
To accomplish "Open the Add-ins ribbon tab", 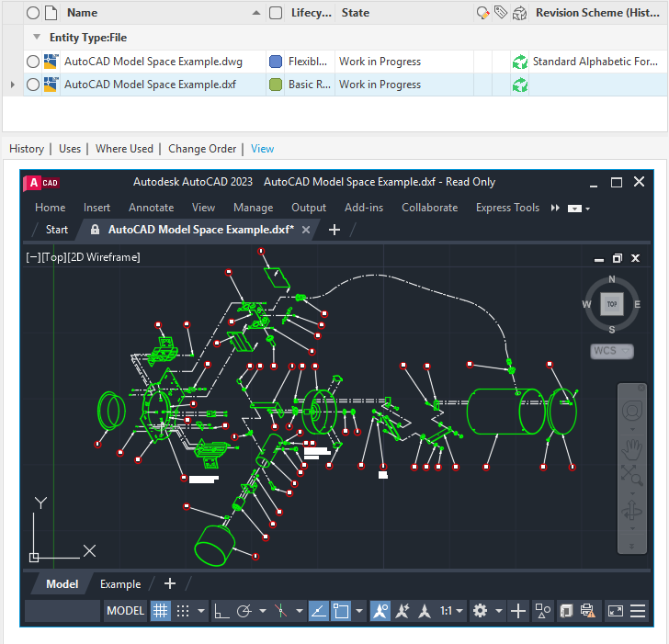I will click(364, 208).
